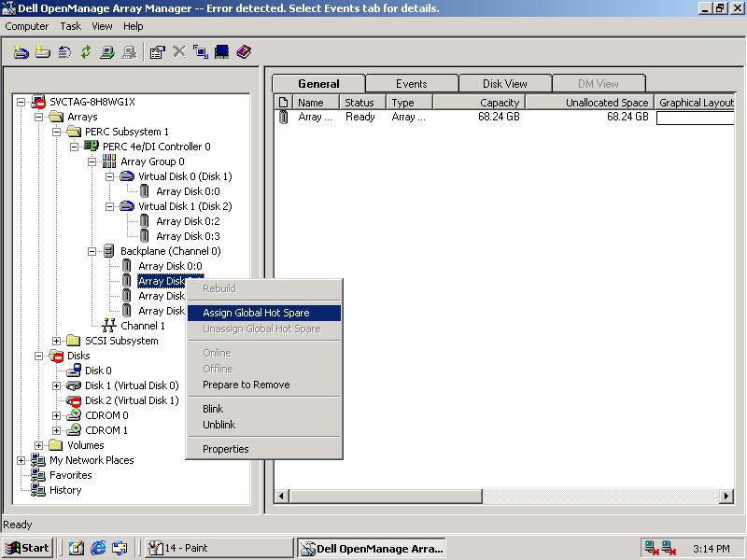Screen dimensions: 747x560
Task: Click the horizontal scrollbar left arrow
Action: point(281,497)
